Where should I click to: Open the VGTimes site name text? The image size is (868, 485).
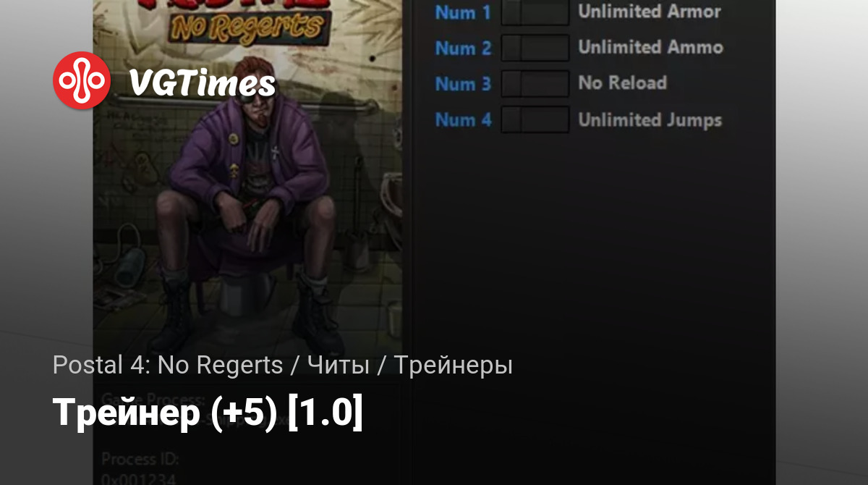point(202,84)
